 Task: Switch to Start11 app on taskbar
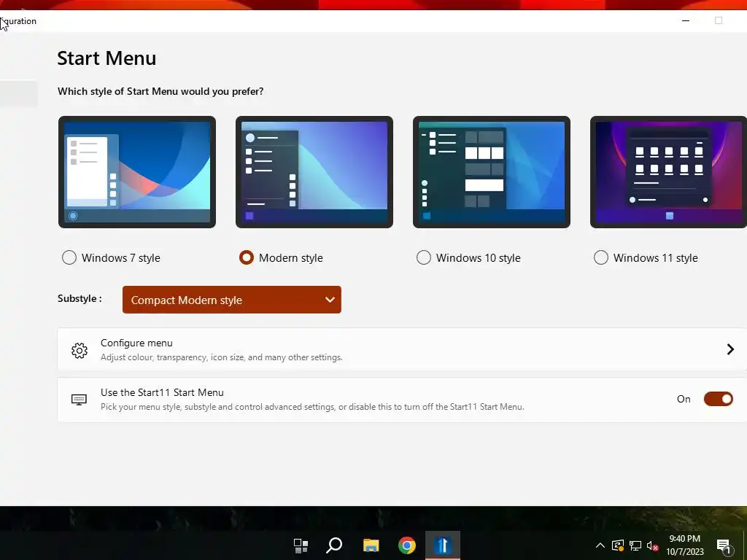(443, 545)
